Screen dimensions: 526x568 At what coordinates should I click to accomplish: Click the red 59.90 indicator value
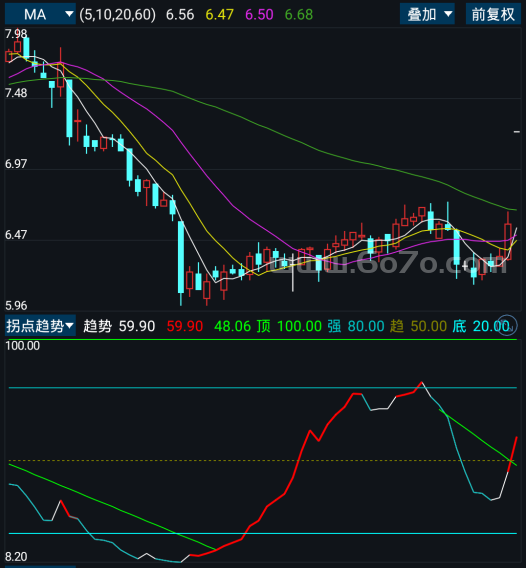tap(185, 326)
